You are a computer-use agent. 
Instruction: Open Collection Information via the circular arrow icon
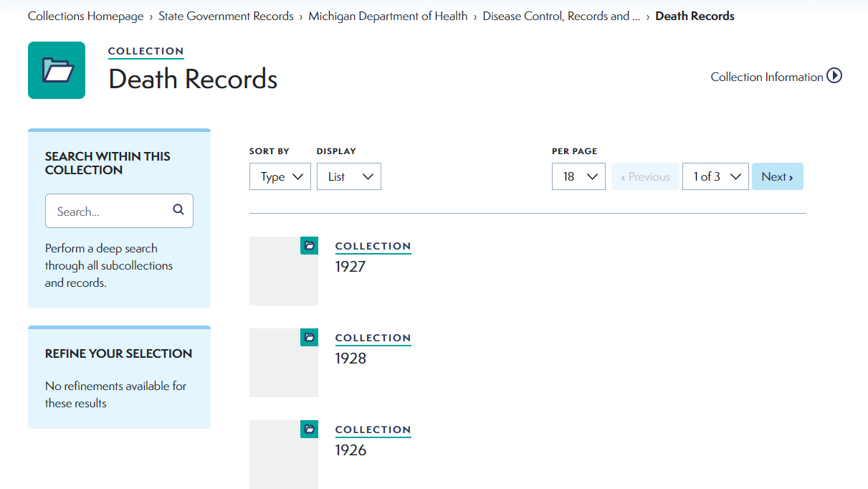pyautogui.click(x=834, y=75)
